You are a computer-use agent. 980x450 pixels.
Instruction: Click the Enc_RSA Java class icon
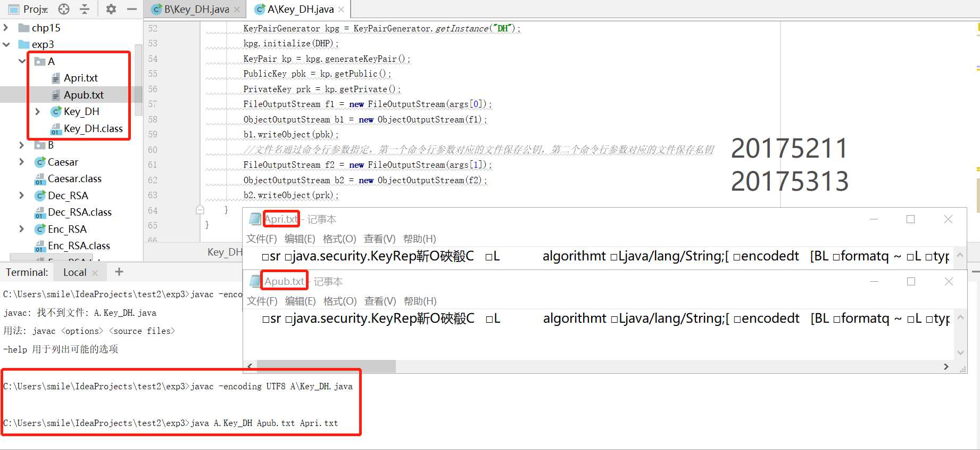[x=40, y=229]
